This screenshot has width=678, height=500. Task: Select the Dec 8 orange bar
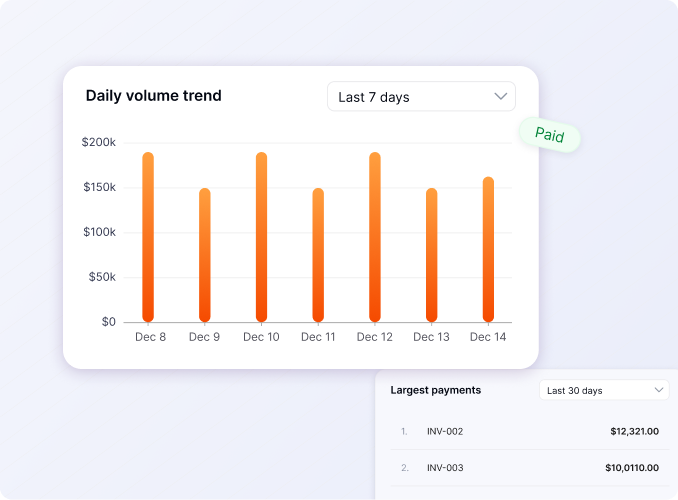click(148, 237)
